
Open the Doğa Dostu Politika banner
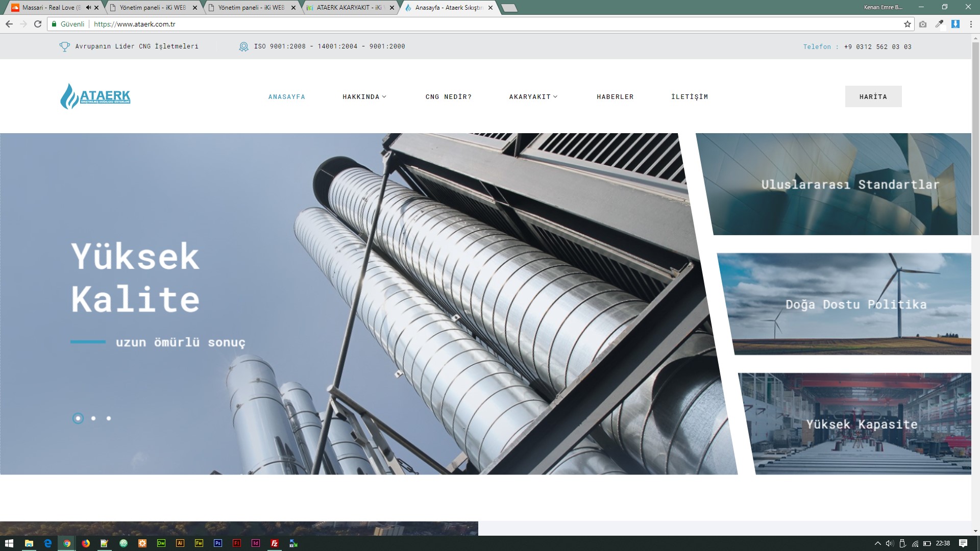(x=847, y=304)
